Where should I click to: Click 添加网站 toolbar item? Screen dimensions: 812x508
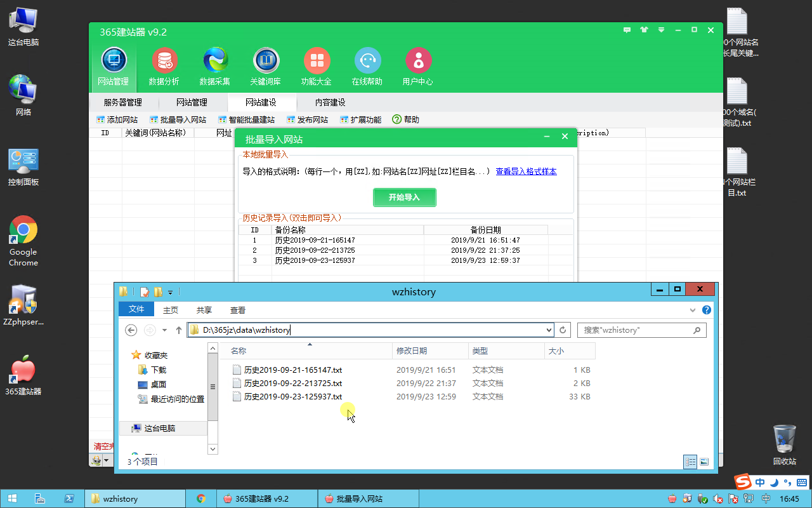point(117,119)
